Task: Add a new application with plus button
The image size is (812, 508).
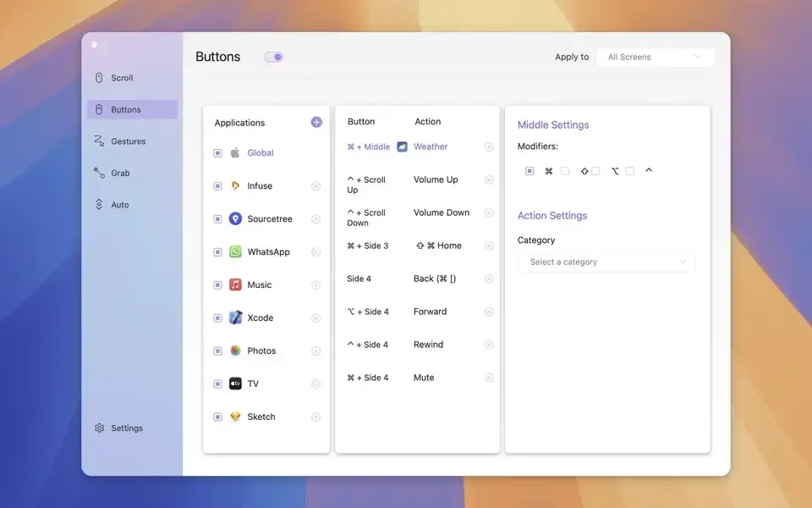Action: click(x=316, y=122)
